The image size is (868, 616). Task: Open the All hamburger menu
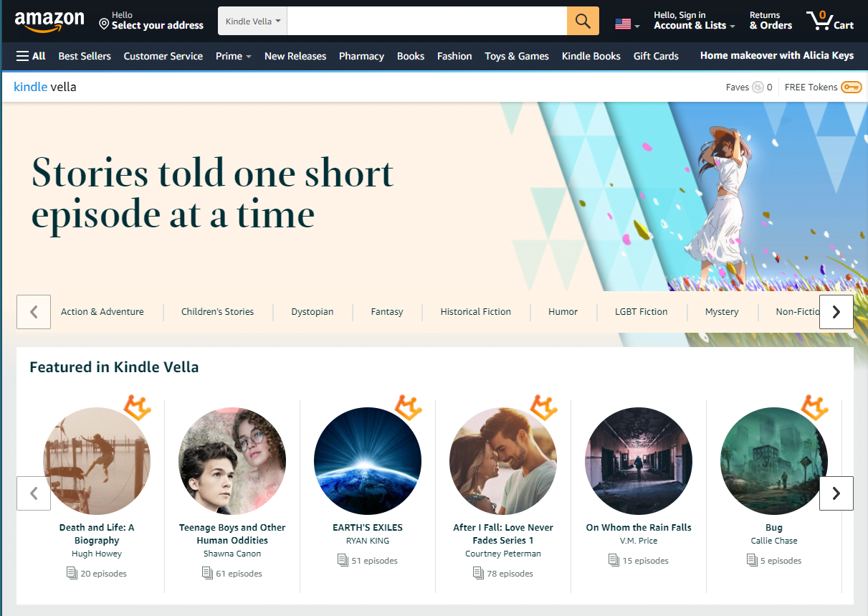pos(31,56)
